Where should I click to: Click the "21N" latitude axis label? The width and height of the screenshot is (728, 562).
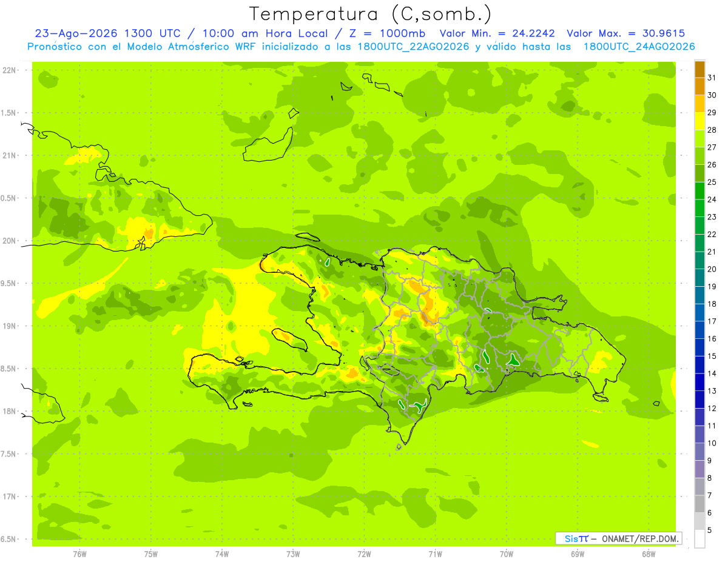pos(8,155)
